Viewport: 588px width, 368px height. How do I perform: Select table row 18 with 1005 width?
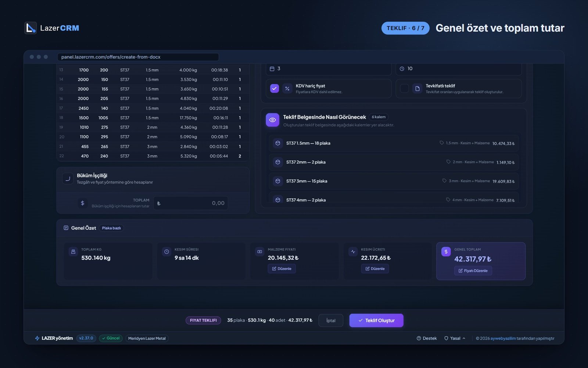tap(153, 118)
